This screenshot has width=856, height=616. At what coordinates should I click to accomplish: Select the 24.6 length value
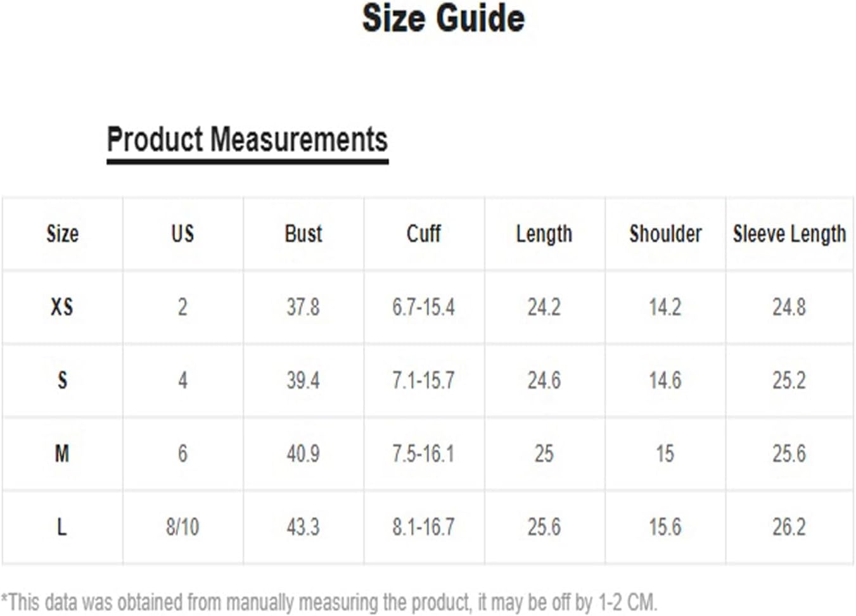tap(544, 380)
